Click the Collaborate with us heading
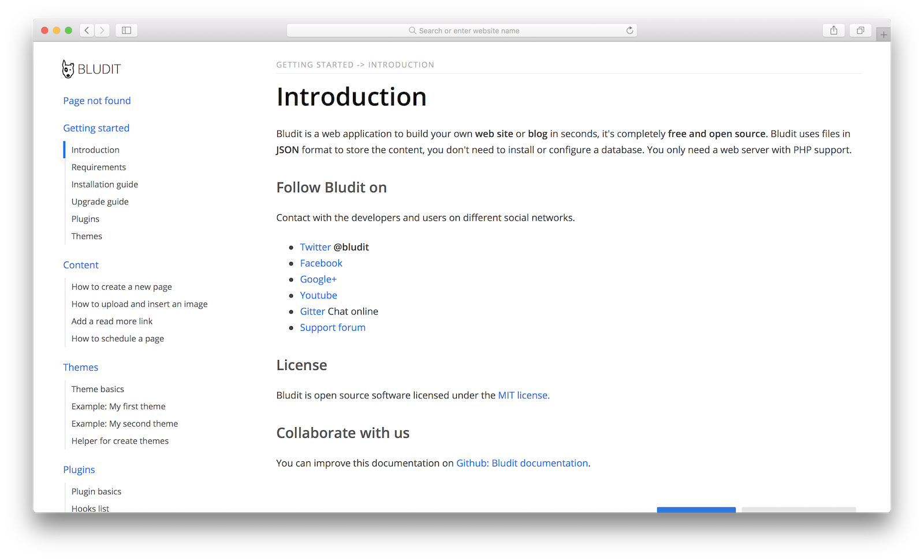Image resolution: width=924 pixels, height=560 pixels. (x=343, y=433)
